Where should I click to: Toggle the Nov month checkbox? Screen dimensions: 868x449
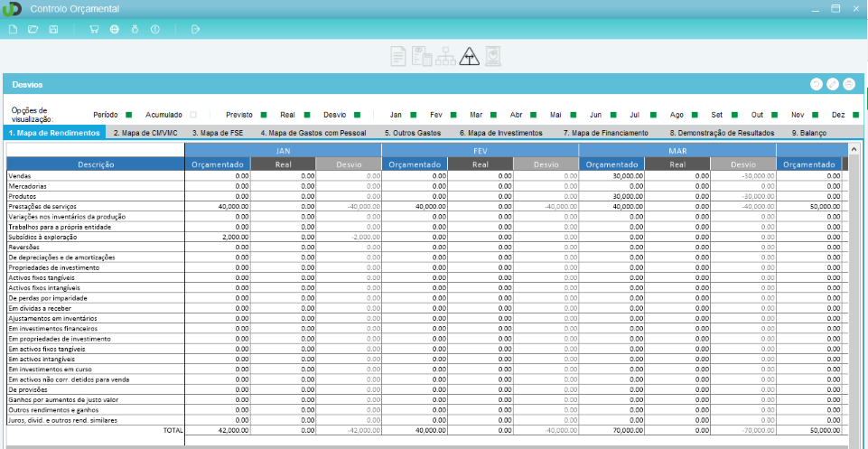[815, 115]
